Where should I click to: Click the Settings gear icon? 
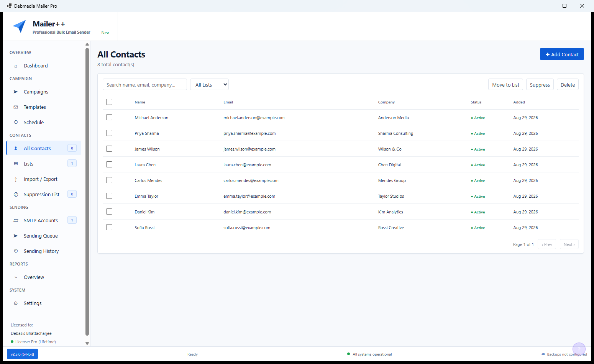[16, 303]
